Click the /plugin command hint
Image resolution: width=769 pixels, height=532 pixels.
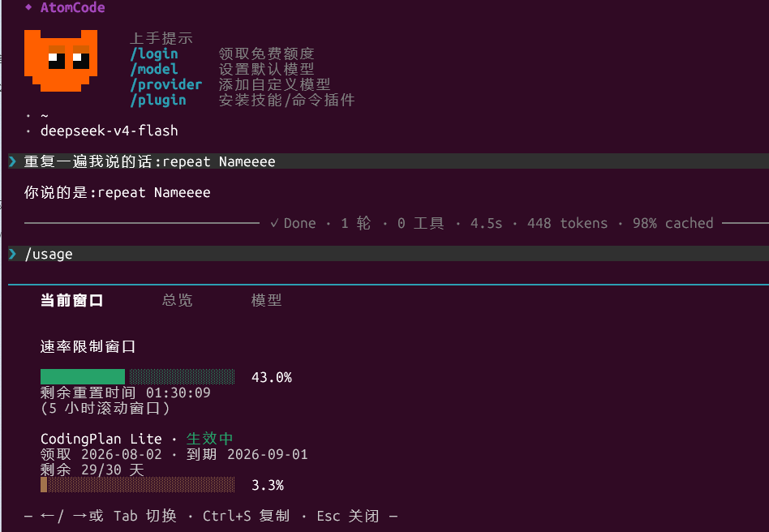tap(158, 100)
